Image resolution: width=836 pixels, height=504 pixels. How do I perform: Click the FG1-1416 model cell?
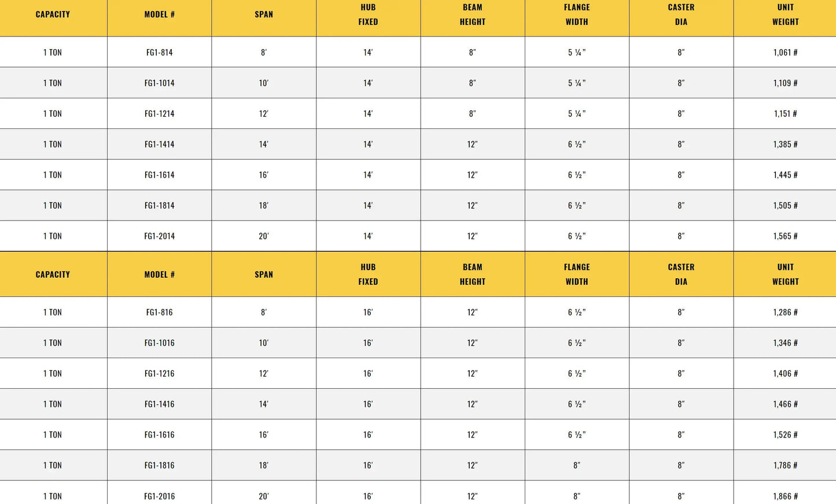(x=159, y=404)
